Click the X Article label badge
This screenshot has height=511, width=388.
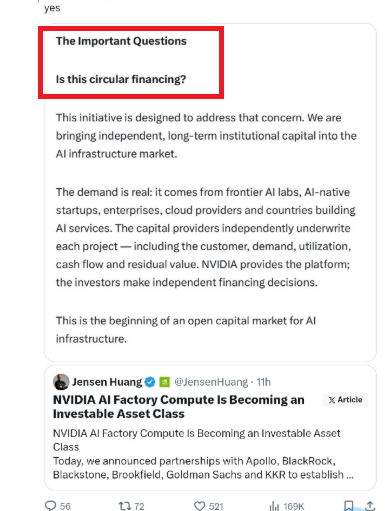pyautogui.click(x=345, y=400)
